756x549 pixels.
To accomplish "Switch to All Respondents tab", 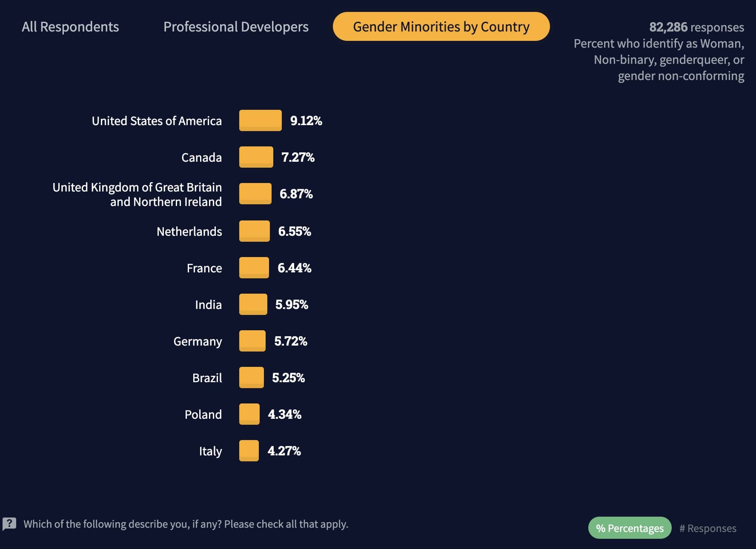I will [x=70, y=27].
